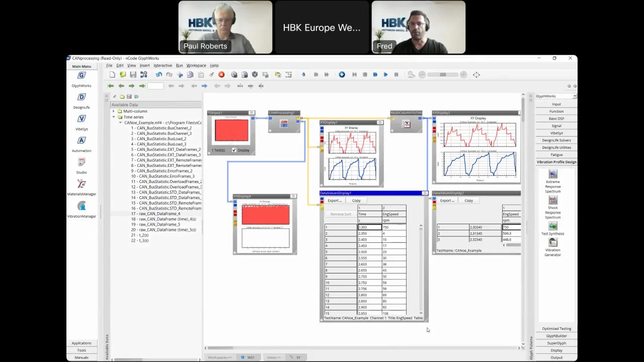Screen dimensions: 644x362
Task: Open the Interactive menu
Action: pos(163,65)
